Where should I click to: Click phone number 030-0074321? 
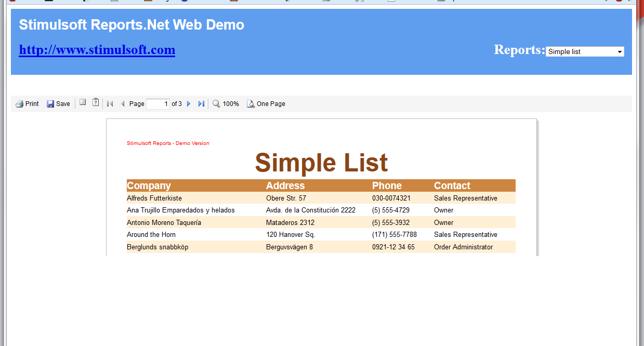pos(391,198)
